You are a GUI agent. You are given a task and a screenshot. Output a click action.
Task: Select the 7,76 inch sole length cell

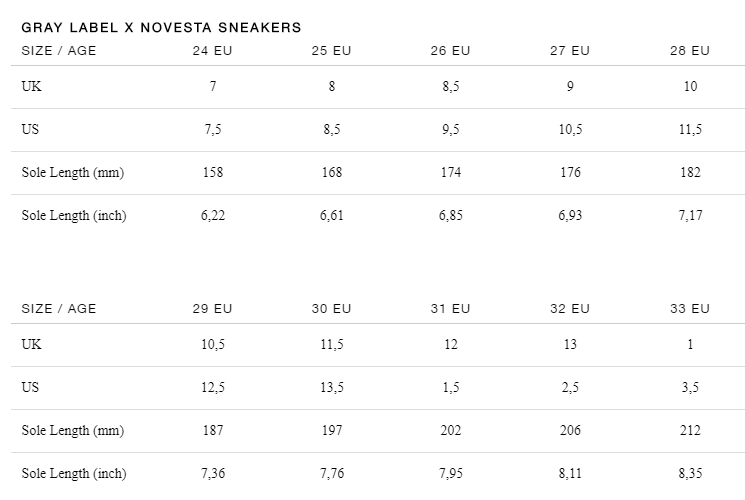[x=331, y=474]
